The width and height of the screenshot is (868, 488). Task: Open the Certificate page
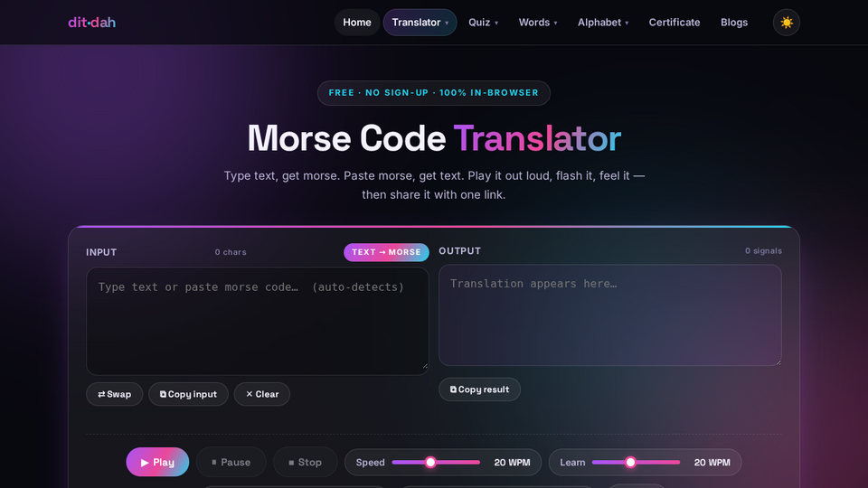675,22
